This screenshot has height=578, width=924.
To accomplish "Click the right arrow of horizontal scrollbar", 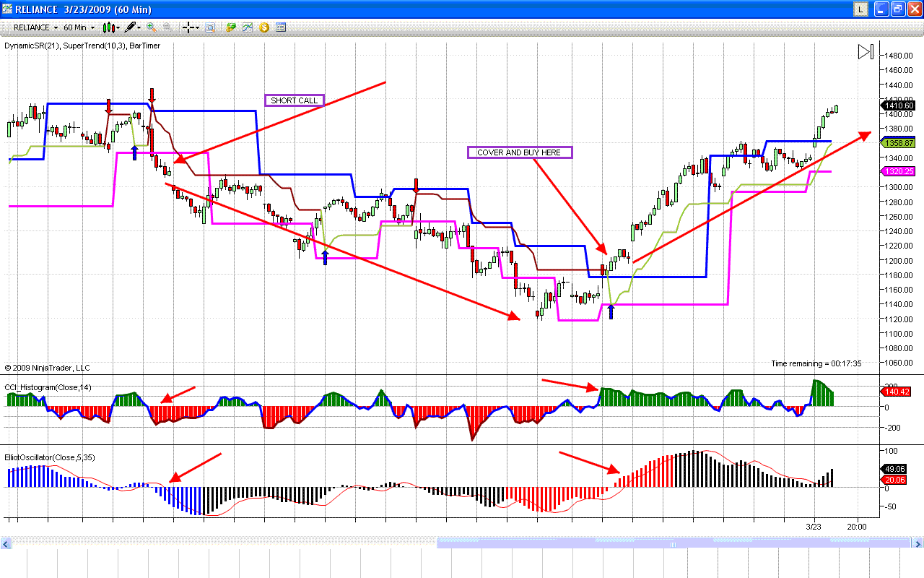I will pyautogui.click(x=918, y=543).
